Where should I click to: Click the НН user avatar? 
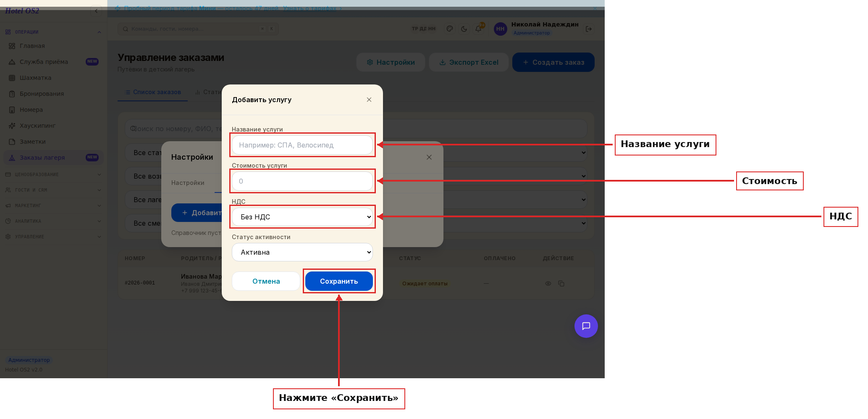(x=500, y=29)
